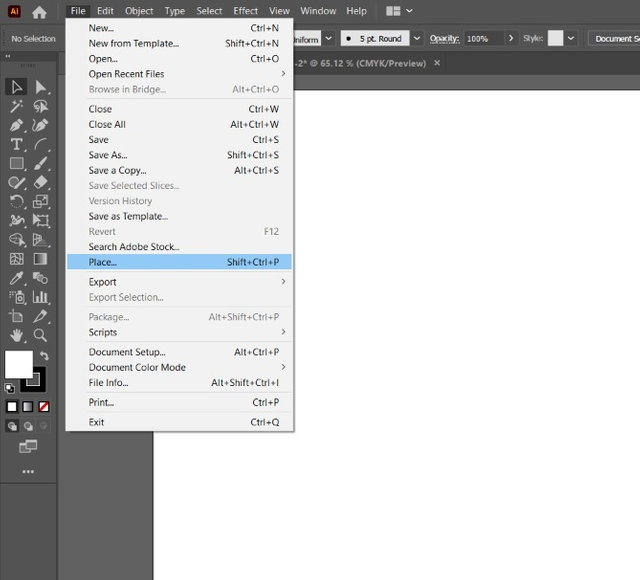Click the Style swatch box
The image size is (640, 580).
(x=555, y=38)
